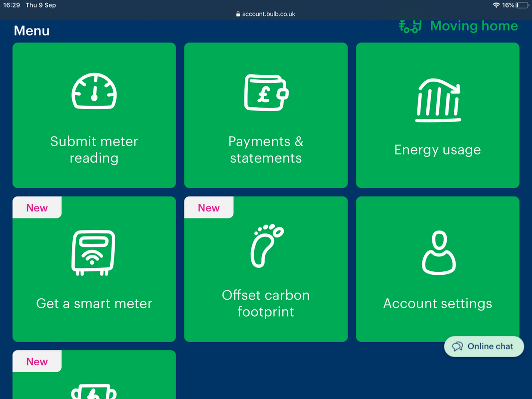Tap the Wi-Fi status icon
532x399 pixels.
pyautogui.click(x=496, y=5)
